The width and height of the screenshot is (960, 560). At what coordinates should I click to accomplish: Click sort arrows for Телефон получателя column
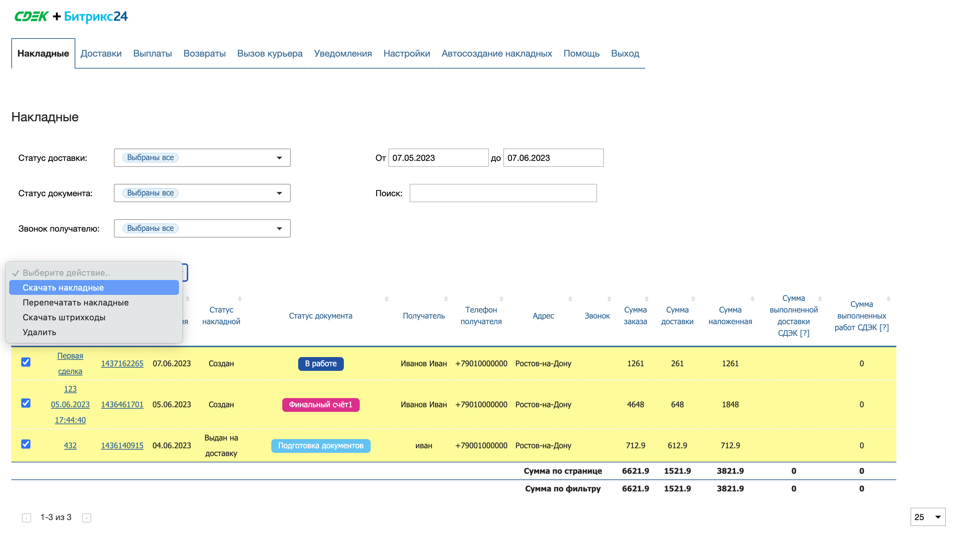click(x=501, y=299)
